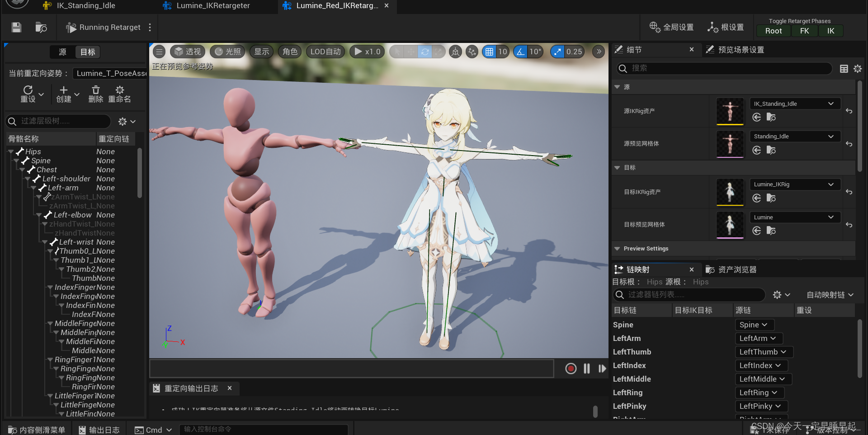
Task: Select the viewport scale tool
Action: click(439, 52)
